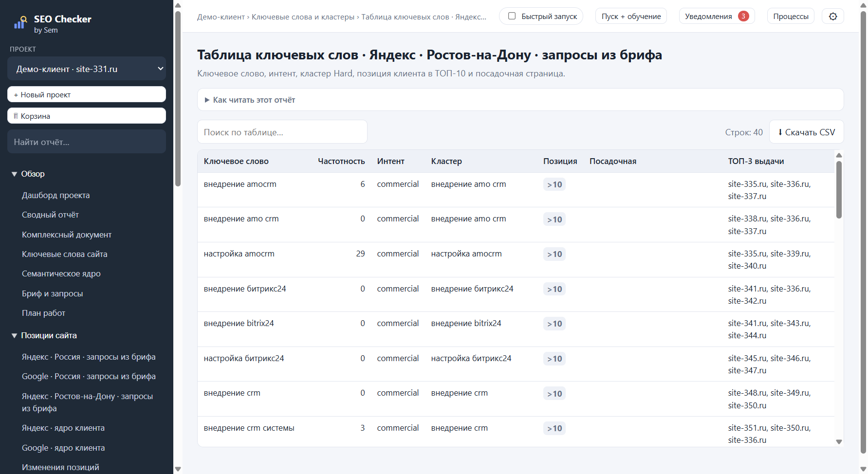Click keyword cell настройка amocrm
Image resolution: width=868 pixels, height=474 pixels.
pos(239,254)
